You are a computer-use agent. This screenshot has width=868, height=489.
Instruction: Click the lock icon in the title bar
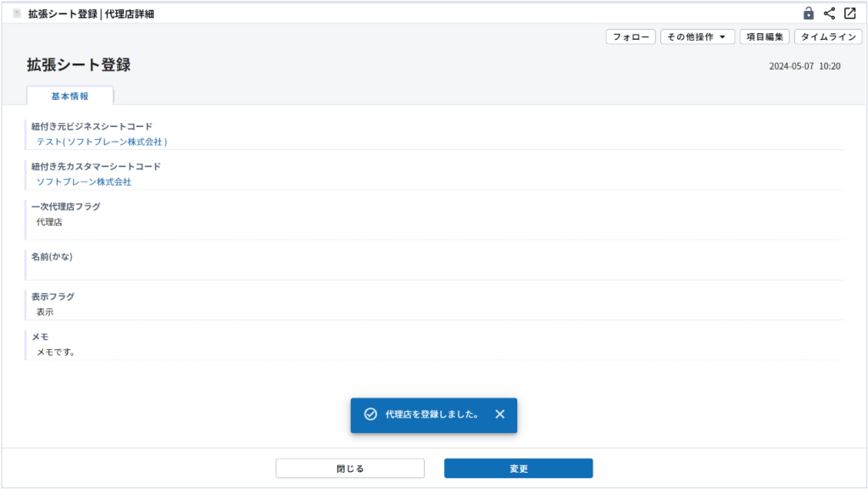(x=809, y=14)
